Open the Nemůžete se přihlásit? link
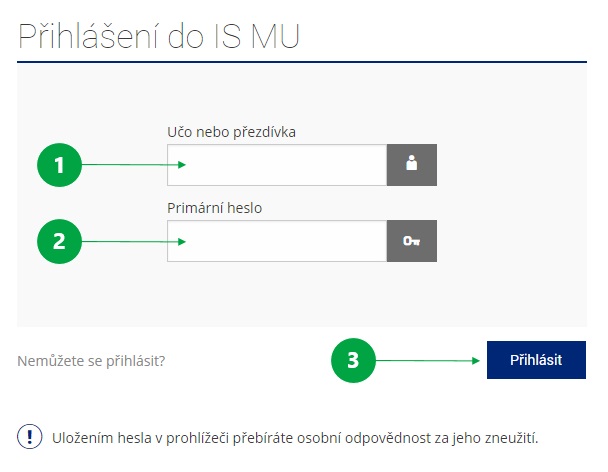 [x=91, y=360]
